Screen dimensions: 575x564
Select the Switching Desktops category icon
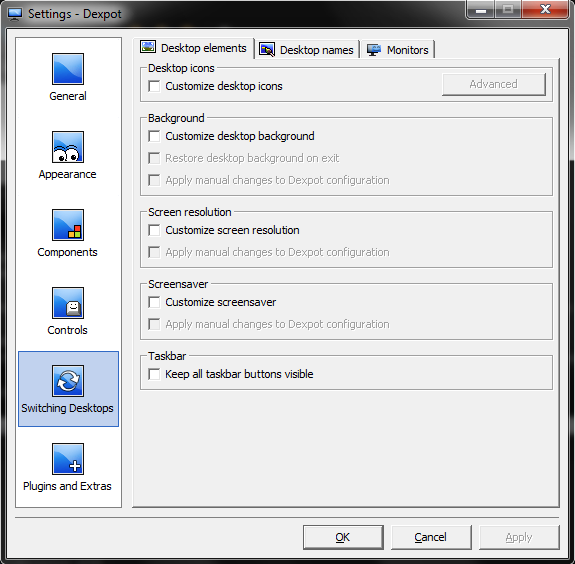point(68,381)
